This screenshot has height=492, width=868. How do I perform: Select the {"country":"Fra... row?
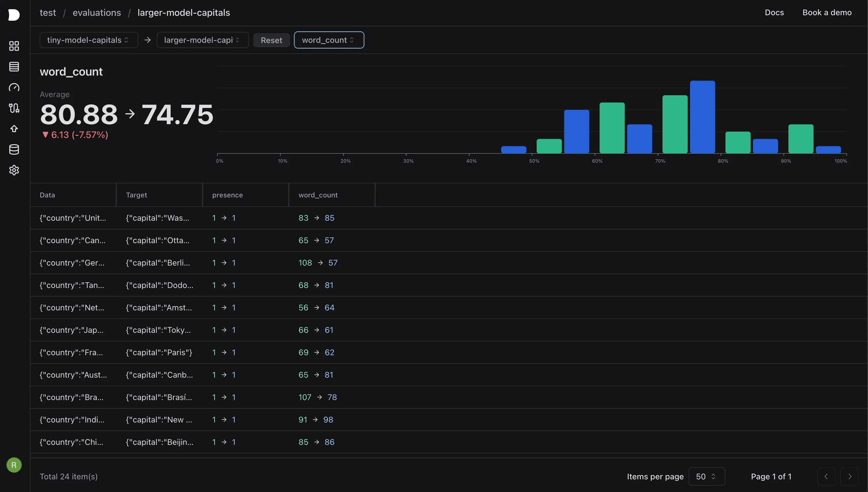pos(449,352)
